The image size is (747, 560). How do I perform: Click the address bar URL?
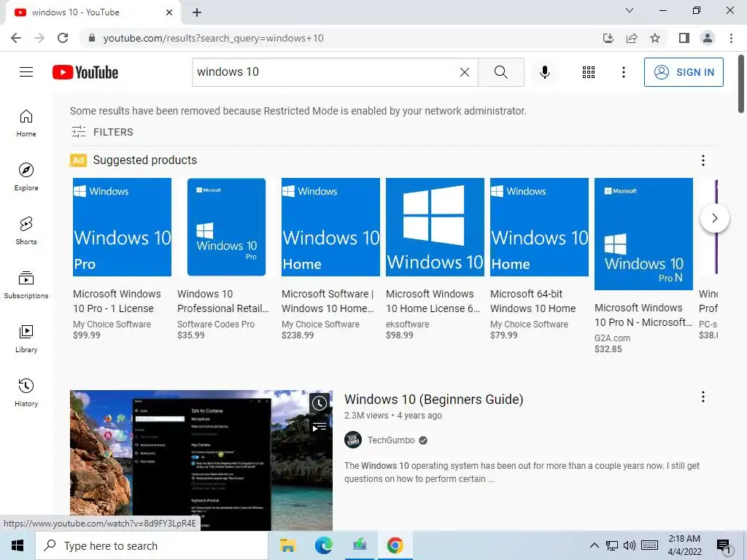tap(214, 38)
